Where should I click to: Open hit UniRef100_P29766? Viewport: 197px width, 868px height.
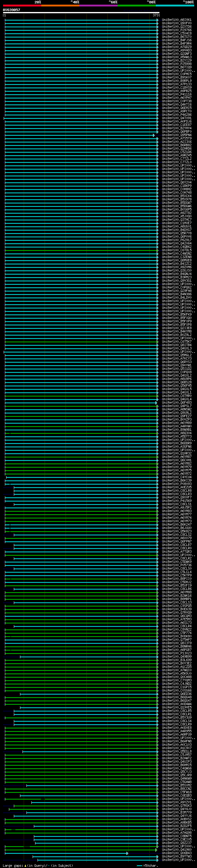176,30
